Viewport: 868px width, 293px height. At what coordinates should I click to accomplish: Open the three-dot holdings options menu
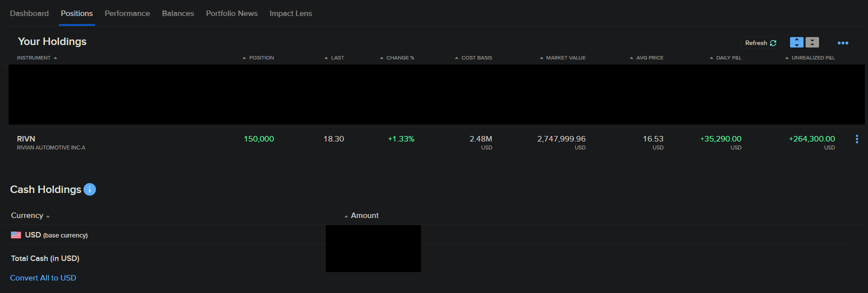tap(843, 43)
